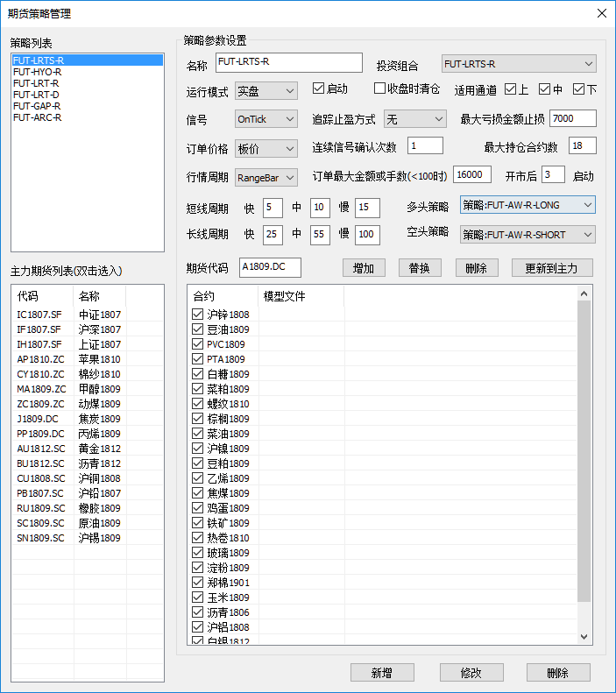The image size is (616, 693).
Task: Toggle the 白糖1809 contract checkbox
Action: click(x=197, y=374)
